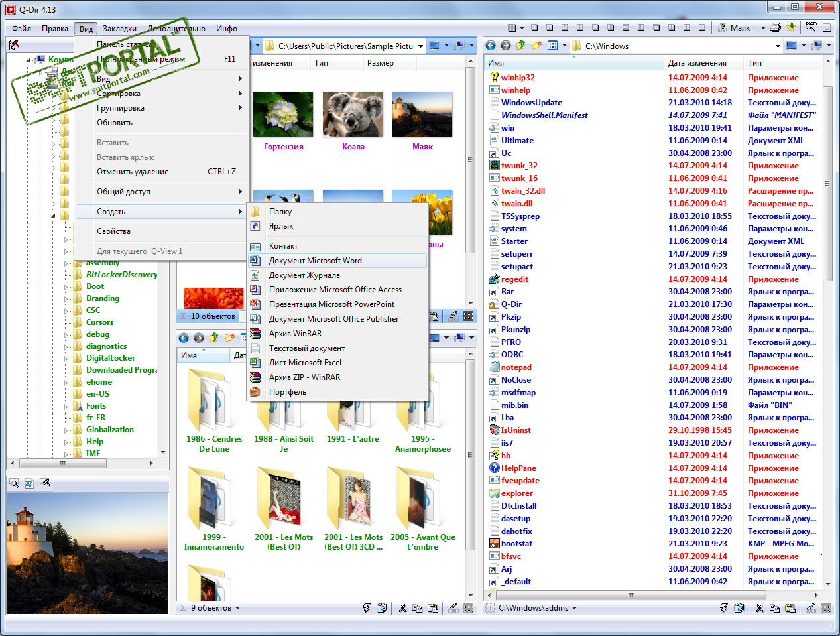Viewport: 840px width, 636px height.
Task: Select the regedit file in the right pane
Action: (x=514, y=279)
